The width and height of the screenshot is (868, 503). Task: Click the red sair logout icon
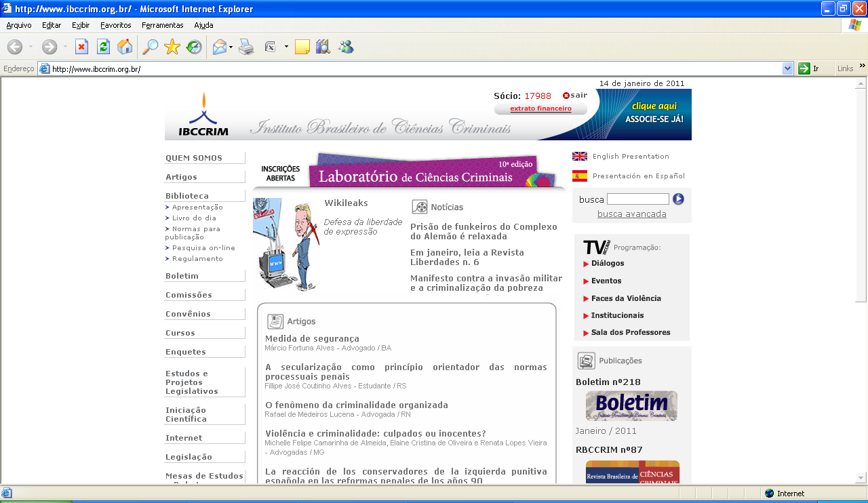tap(566, 96)
